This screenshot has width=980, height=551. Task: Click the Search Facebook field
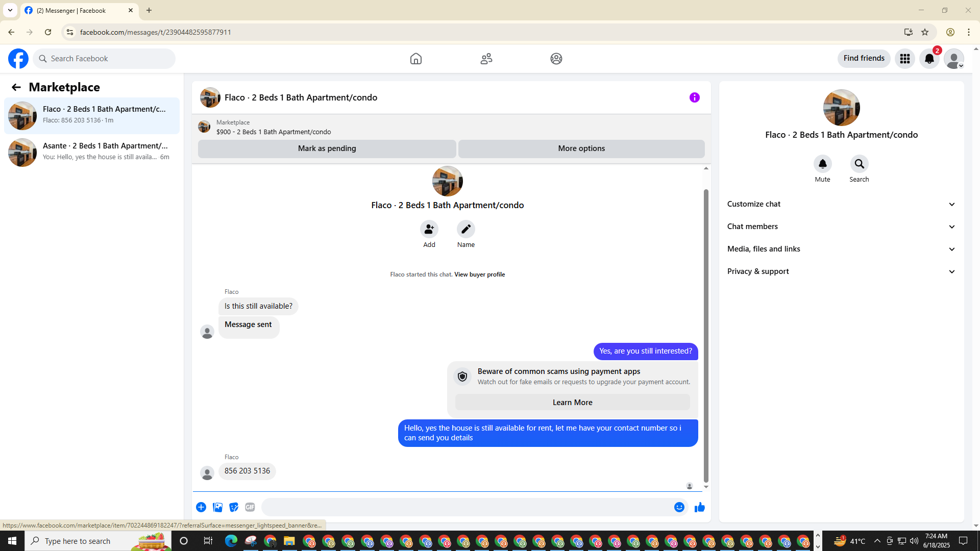click(x=104, y=59)
